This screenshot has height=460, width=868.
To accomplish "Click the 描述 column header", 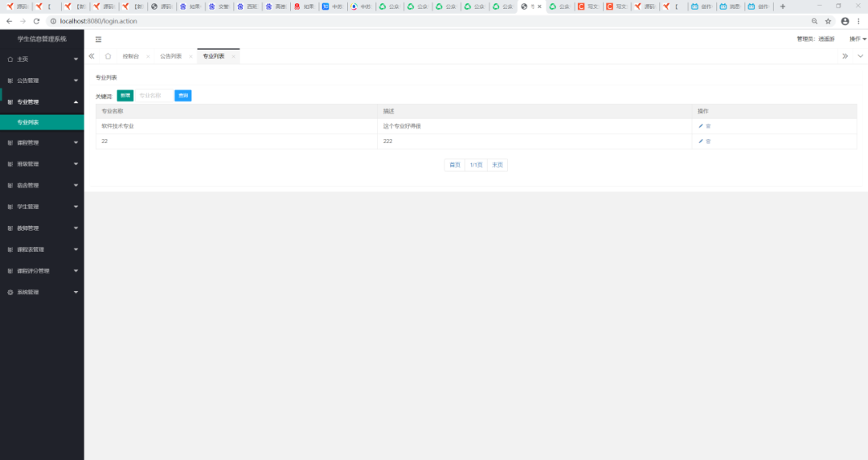I will click(534, 112).
